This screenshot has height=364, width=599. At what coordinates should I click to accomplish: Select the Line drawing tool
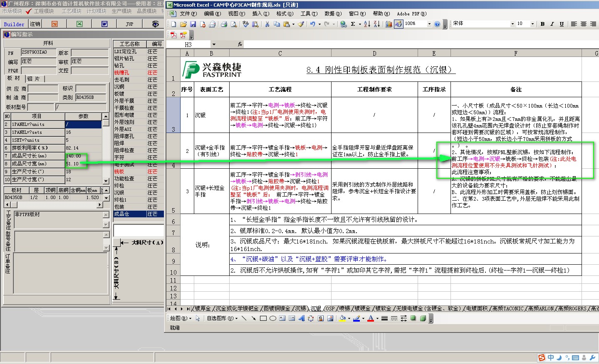[244, 318]
